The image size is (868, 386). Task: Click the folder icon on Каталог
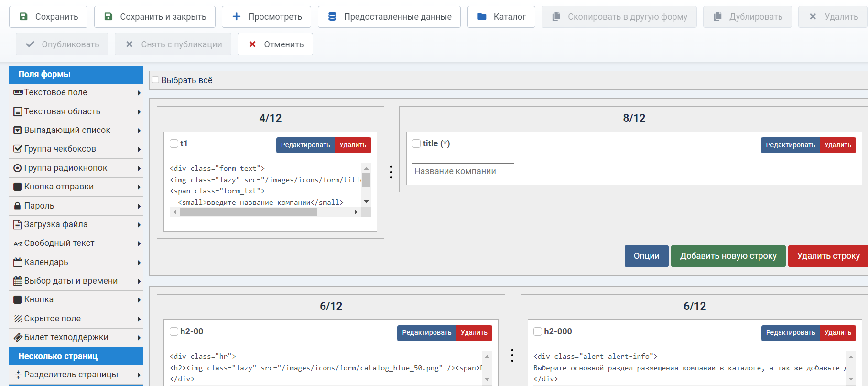482,17
